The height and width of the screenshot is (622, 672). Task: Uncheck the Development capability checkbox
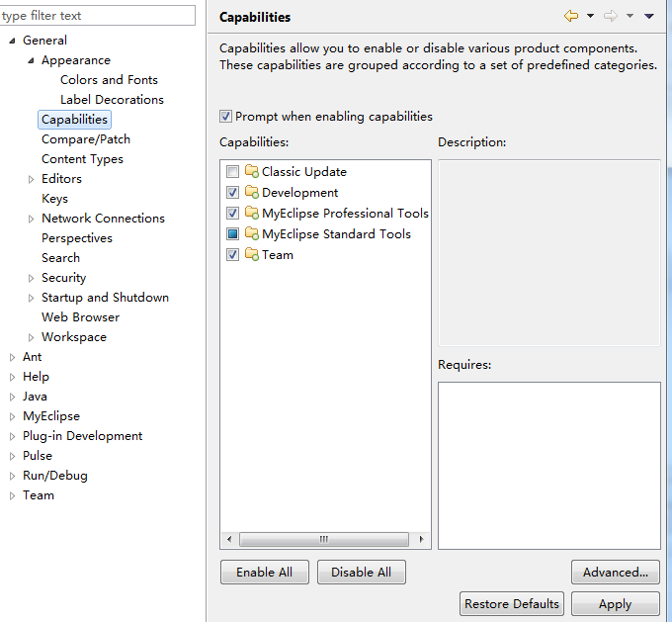coord(232,193)
